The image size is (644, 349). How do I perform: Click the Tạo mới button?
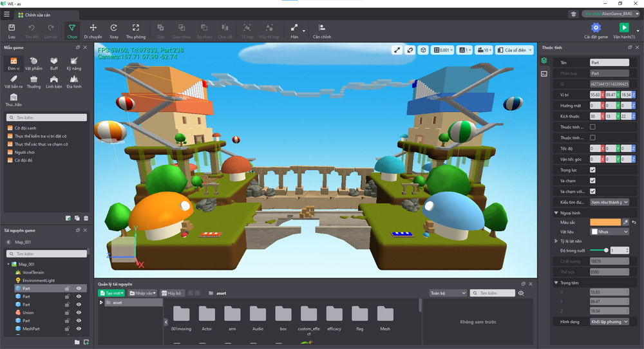pos(111,293)
